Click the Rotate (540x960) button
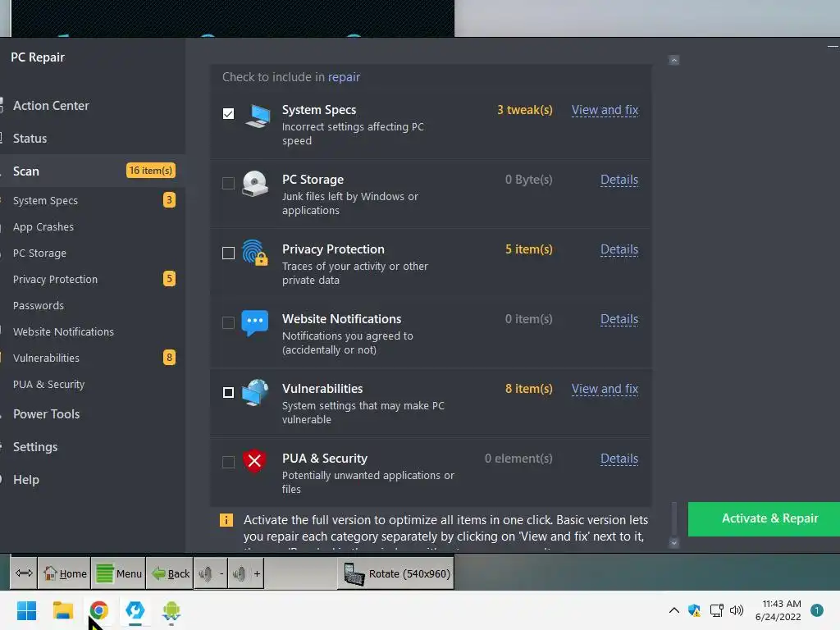Image resolution: width=840 pixels, height=630 pixels. click(396, 573)
